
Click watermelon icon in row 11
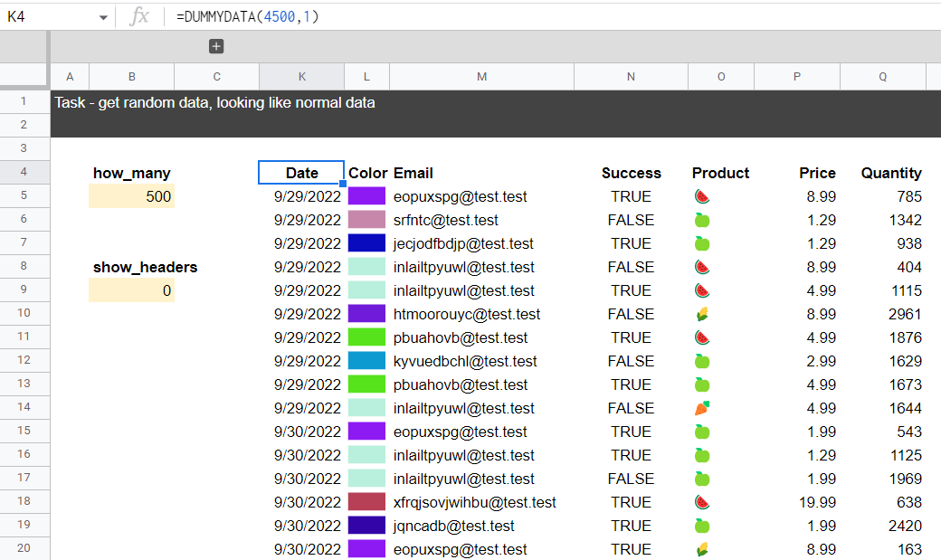(x=702, y=338)
